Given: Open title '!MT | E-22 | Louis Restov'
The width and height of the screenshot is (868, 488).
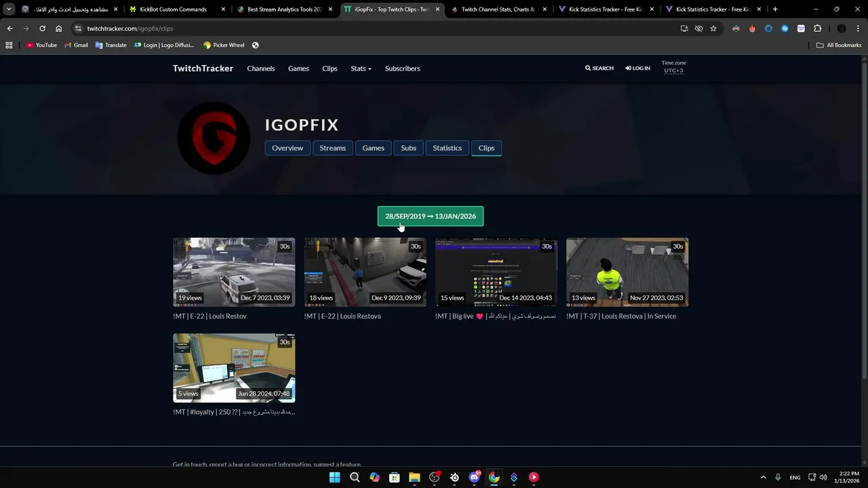Looking at the screenshot, I should 210,316.
